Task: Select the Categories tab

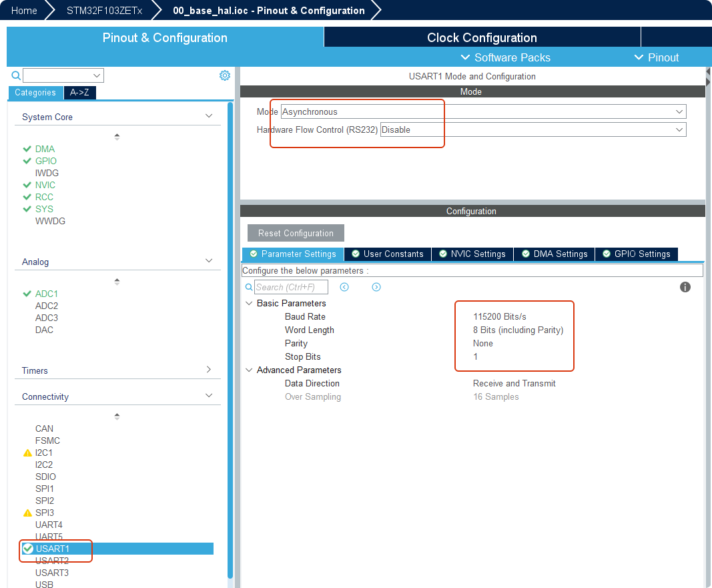Action: [x=35, y=93]
